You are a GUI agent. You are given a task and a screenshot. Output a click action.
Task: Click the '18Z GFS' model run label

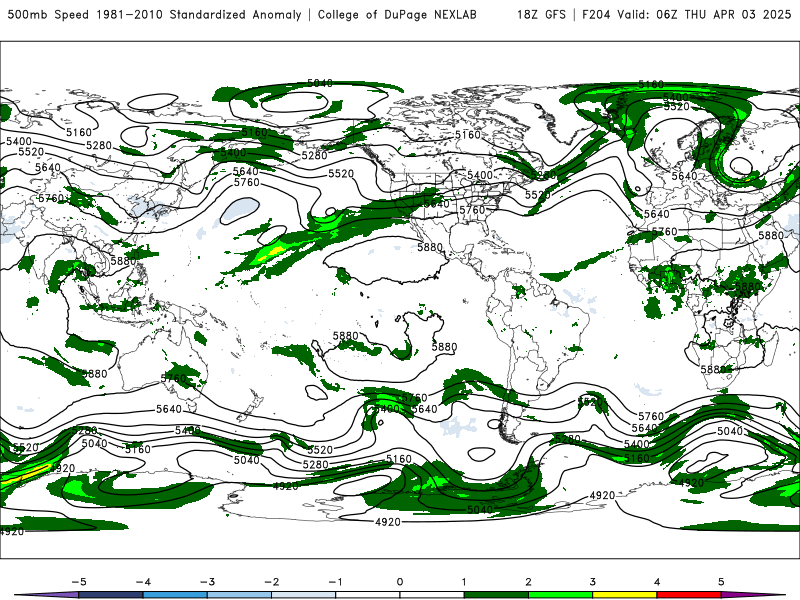click(541, 15)
